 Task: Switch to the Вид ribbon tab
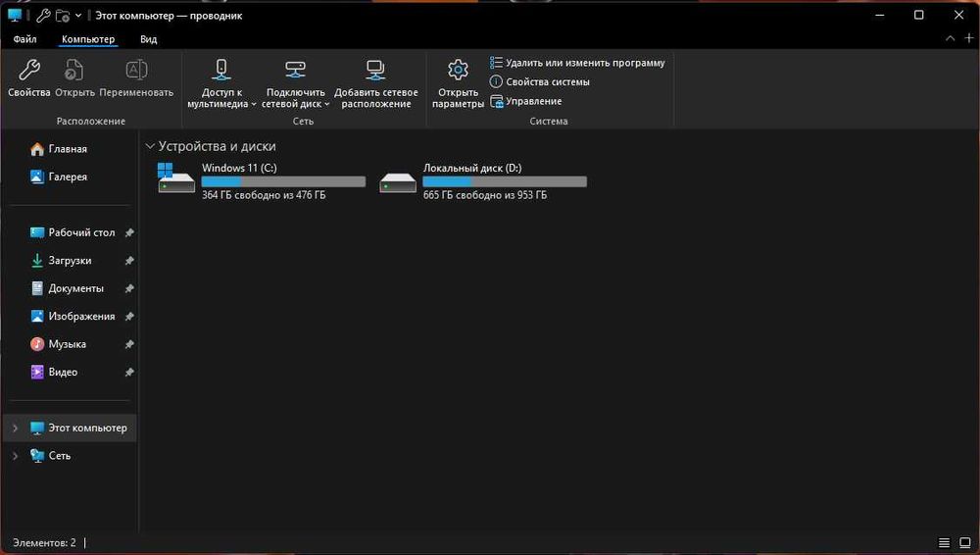[x=149, y=39]
